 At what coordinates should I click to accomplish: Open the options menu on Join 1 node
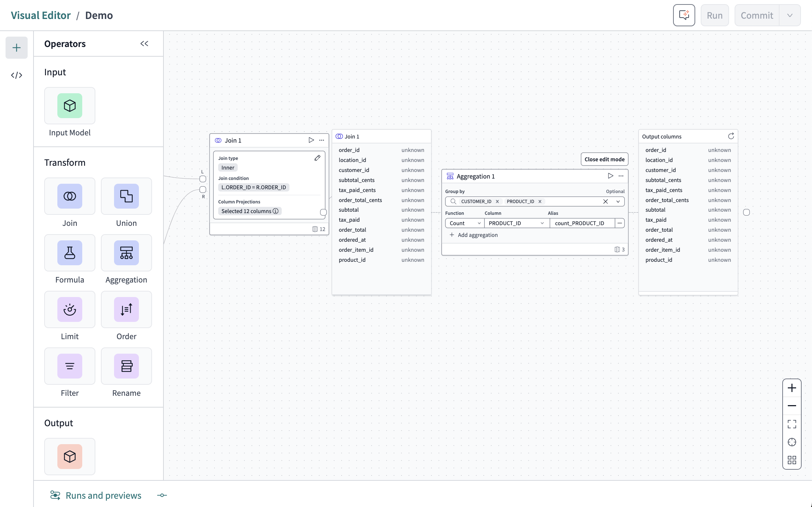tap(322, 140)
